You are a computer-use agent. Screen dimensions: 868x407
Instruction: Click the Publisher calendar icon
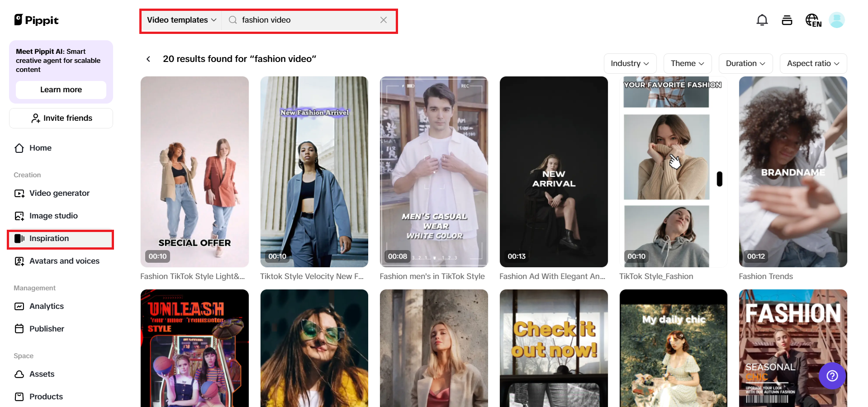coord(19,329)
